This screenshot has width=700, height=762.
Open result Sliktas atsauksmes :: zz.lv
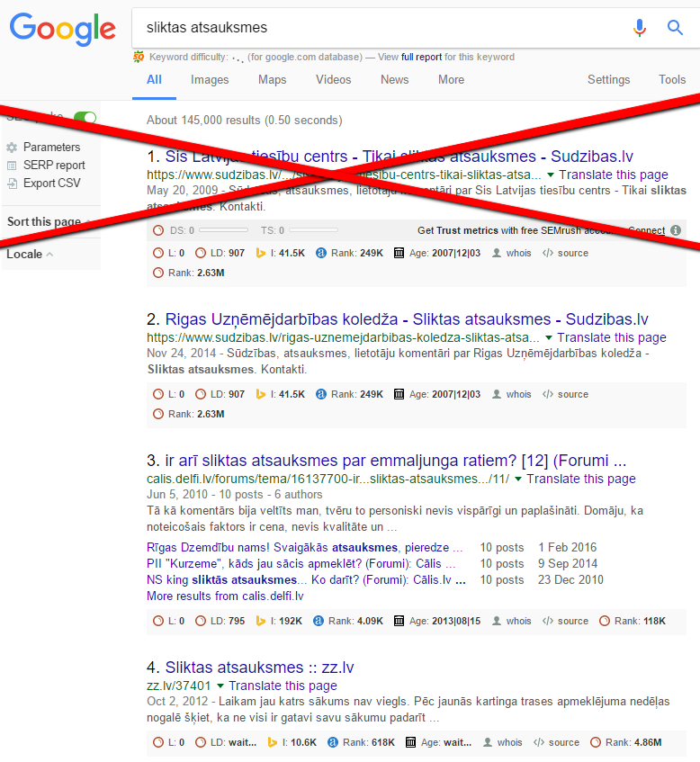point(260,668)
